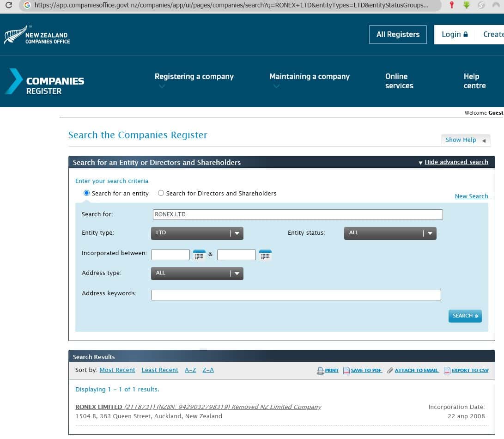Viewport: 504px width, 439px height.
Task: Click the Incorporated between end date field
Action: tap(236, 255)
